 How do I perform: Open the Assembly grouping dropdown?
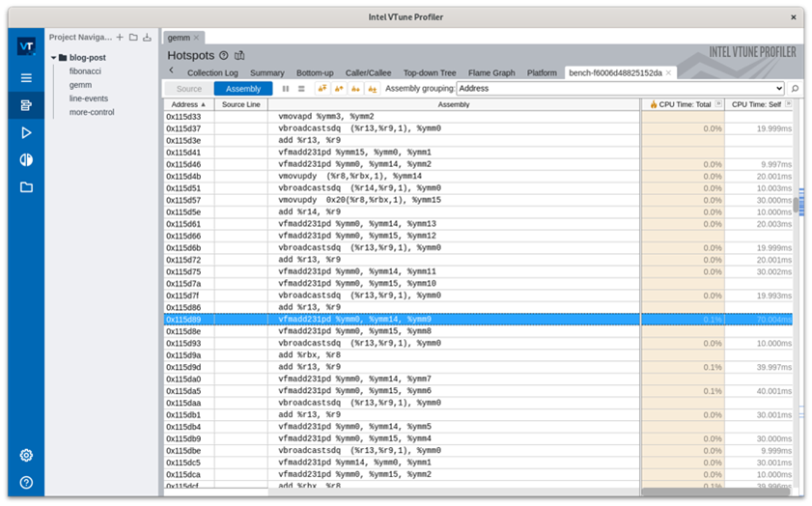[621, 89]
